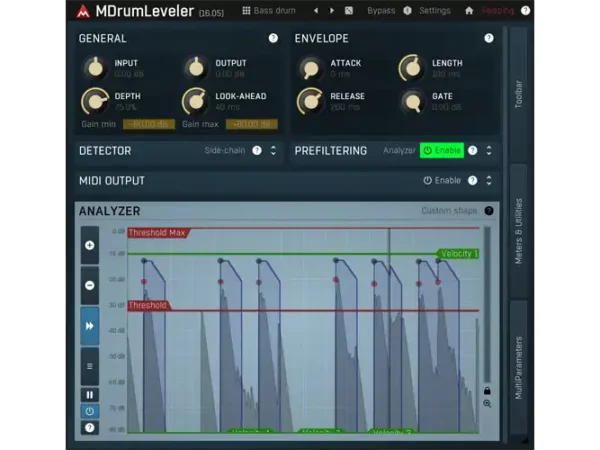This screenshot has width=600, height=450.
Task: Toggle the Detector Side-chain option
Action: (225, 150)
